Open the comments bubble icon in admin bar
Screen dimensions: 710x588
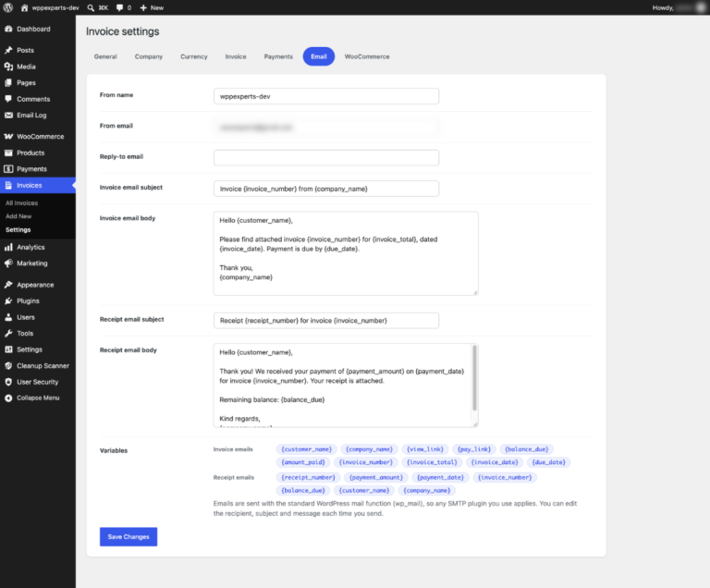(119, 7)
